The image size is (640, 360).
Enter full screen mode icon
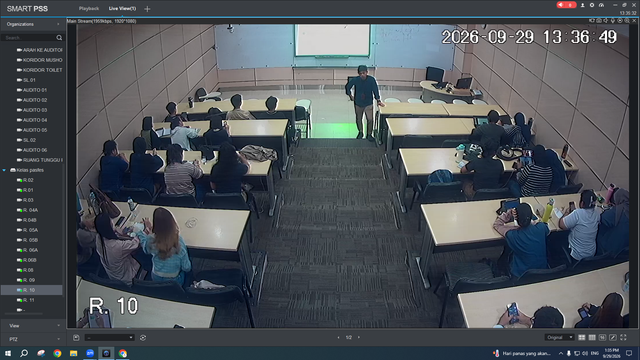[x=623, y=338]
